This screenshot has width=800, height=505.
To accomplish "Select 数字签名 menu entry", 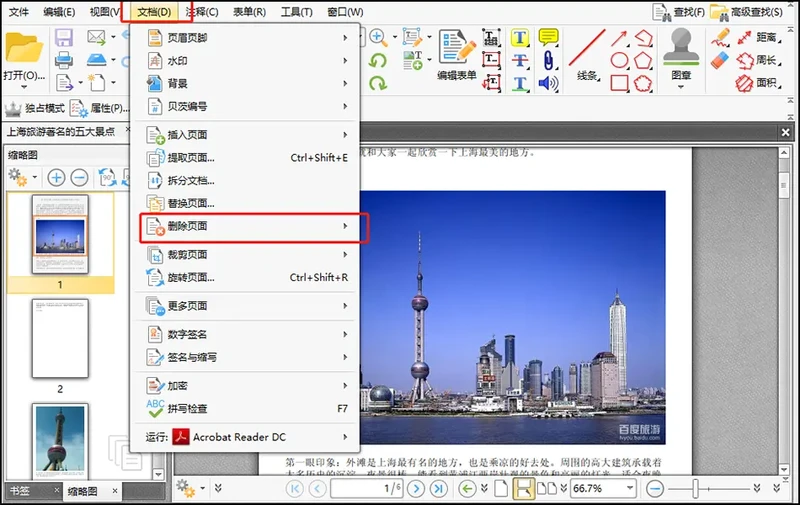I will [x=247, y=335].
